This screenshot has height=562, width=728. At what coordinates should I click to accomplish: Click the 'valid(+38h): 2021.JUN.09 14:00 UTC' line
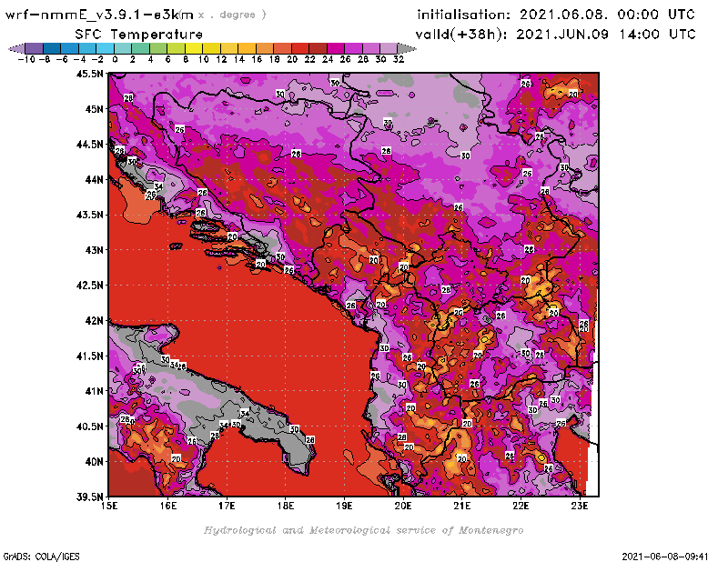tap(555, 35)
